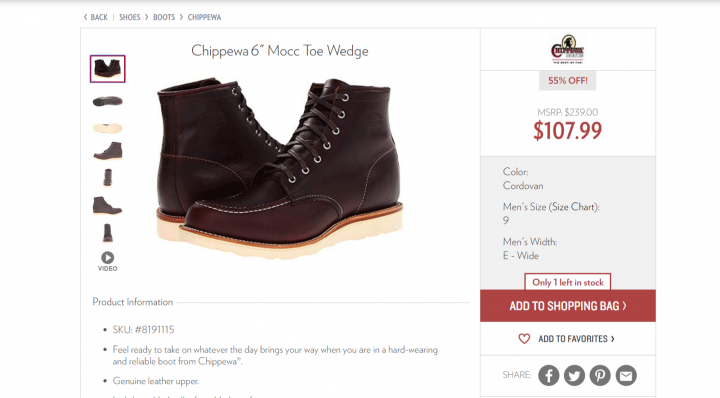Share the boot on Facebook
720x398 pixels.
(x=549, y=375)
